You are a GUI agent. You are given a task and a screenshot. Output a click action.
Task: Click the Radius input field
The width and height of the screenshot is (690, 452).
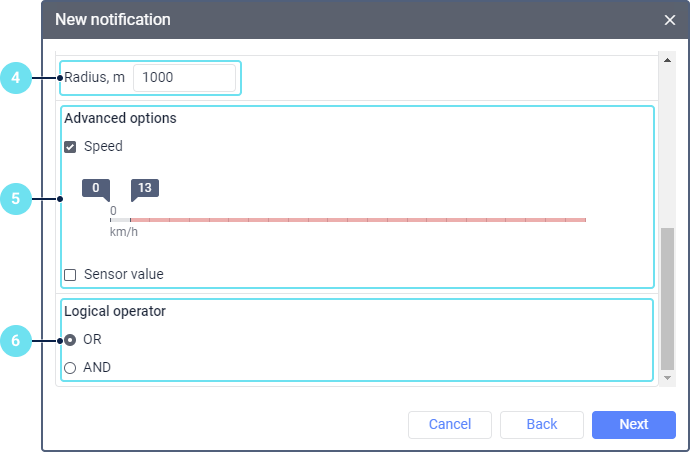(185, 78)
